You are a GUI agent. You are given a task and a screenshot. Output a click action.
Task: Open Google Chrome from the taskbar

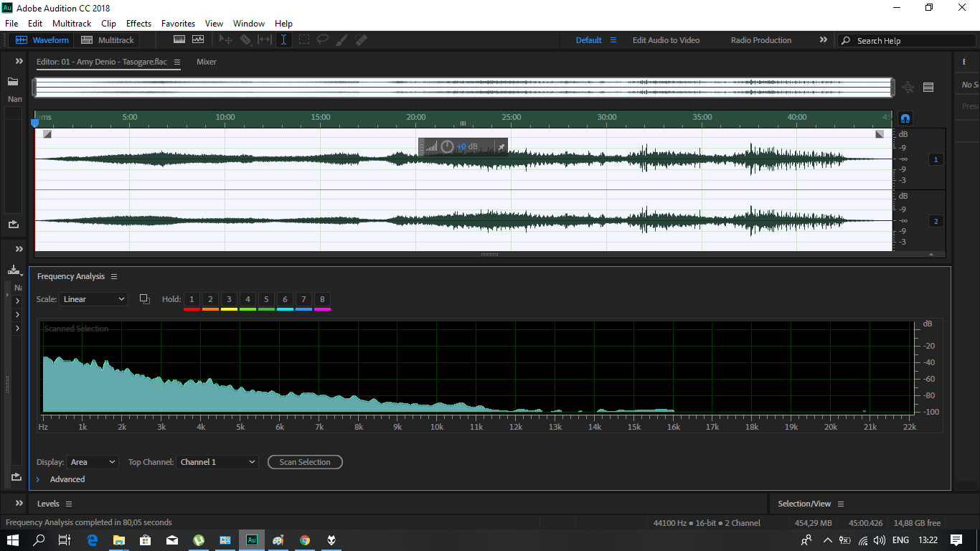click(305, 540)
